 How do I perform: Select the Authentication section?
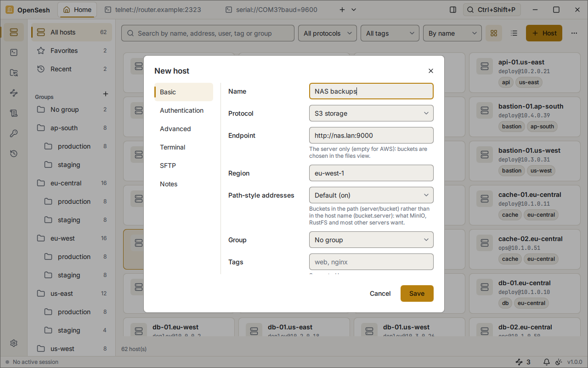point(184,110)
